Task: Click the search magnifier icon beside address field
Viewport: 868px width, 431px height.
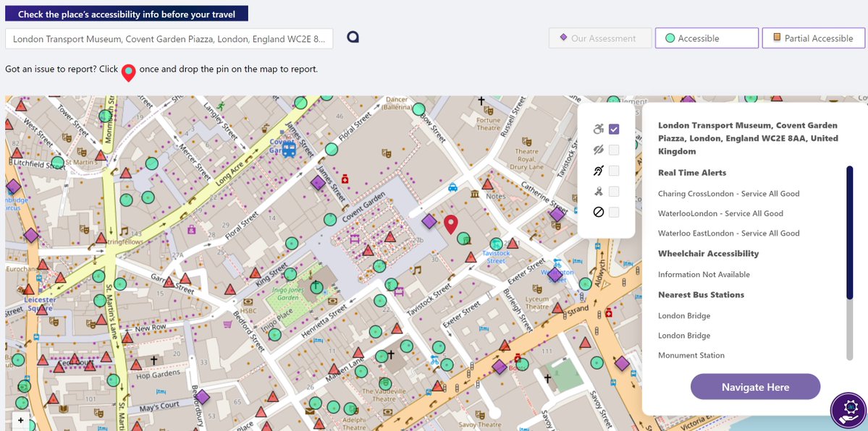Action: pyautogui.click(x=353, y=37)
